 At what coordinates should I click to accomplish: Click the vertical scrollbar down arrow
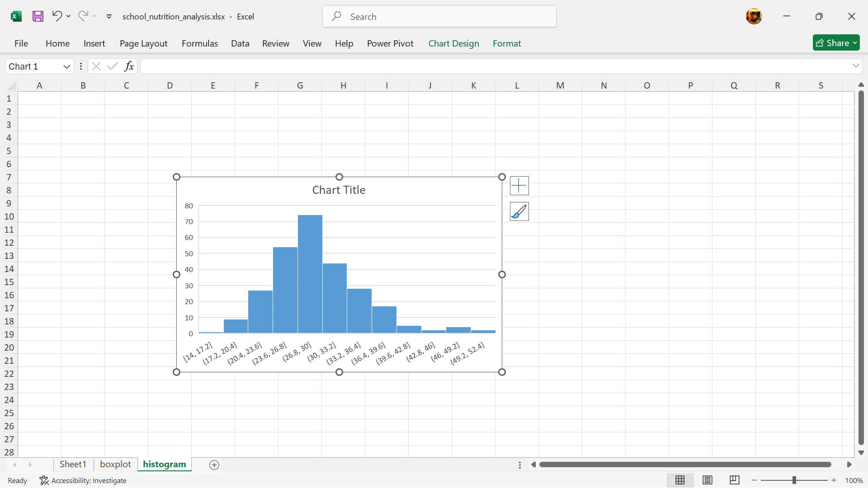(x=861, y=453)
